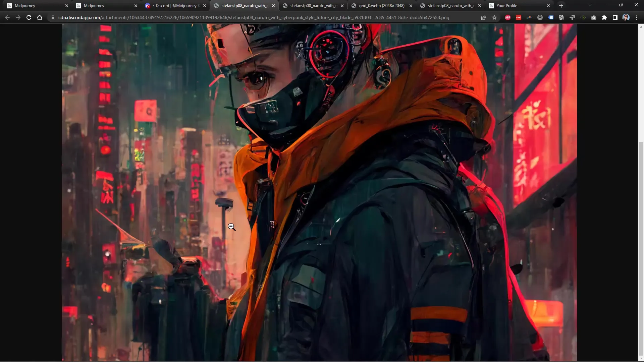Switch to the Your Profile tab
The width and height of the screenshot is (644, 362).
[519, 6]
